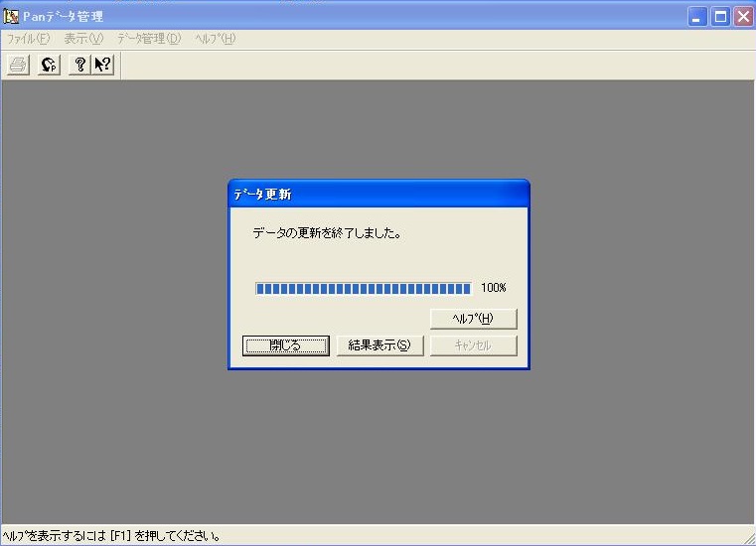Image resolution: width=756 pixels, height=546 pixels.
Task: Open the ヘルプ(H) menu in menu bar
Action: (x=215, y=39)
